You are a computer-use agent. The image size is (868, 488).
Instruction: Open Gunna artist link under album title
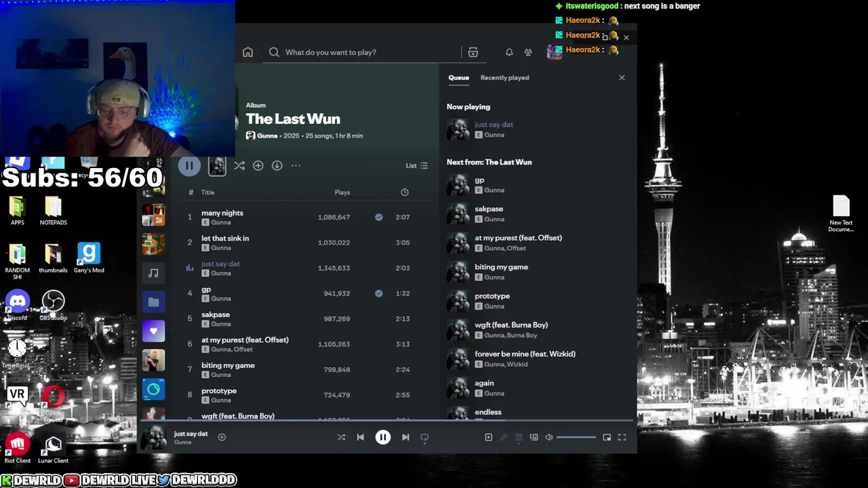267,136
